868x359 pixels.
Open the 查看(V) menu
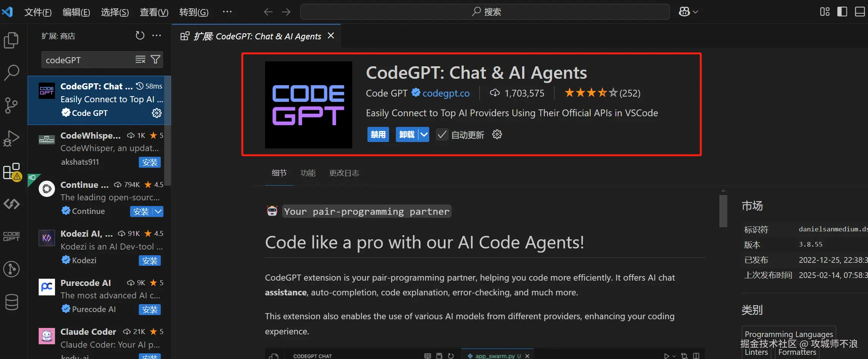(154, 12)
